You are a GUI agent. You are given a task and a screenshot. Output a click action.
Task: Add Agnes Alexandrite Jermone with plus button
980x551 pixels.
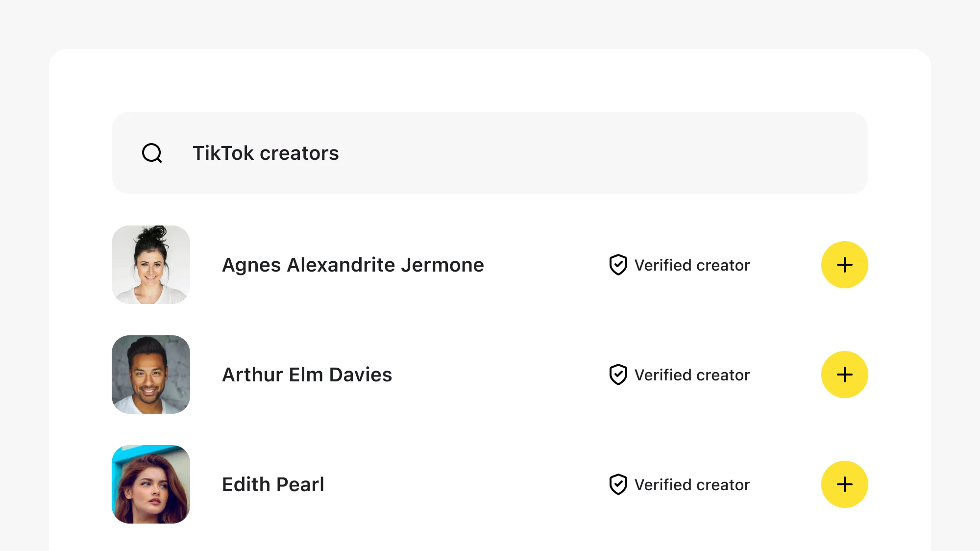coord(844,265)
